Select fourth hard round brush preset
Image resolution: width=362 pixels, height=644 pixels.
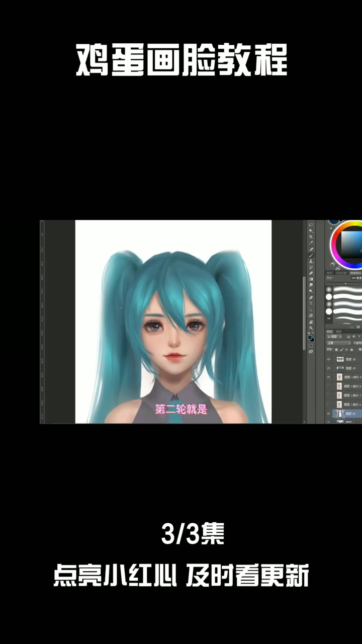pos(329,311)
